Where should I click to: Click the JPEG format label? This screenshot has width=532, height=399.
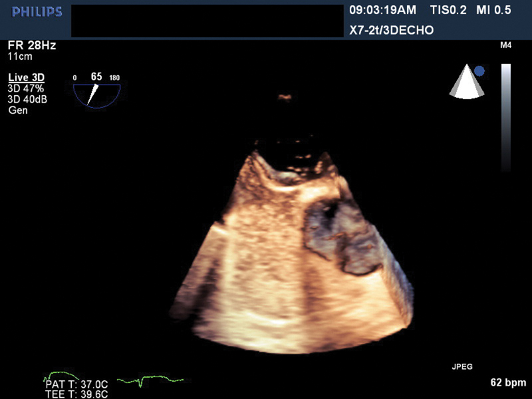(x=462, y=366)
